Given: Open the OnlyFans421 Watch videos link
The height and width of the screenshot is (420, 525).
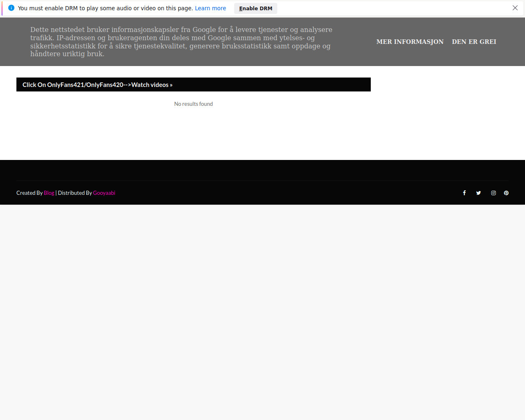Looking at the screenshot, I should pyautogui.click(x=97, y=84).
